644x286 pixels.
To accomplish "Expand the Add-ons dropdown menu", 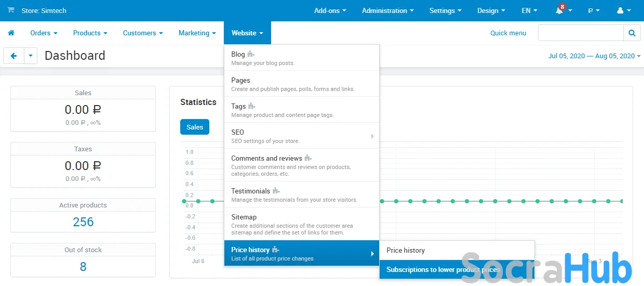I will click(330, 10).
